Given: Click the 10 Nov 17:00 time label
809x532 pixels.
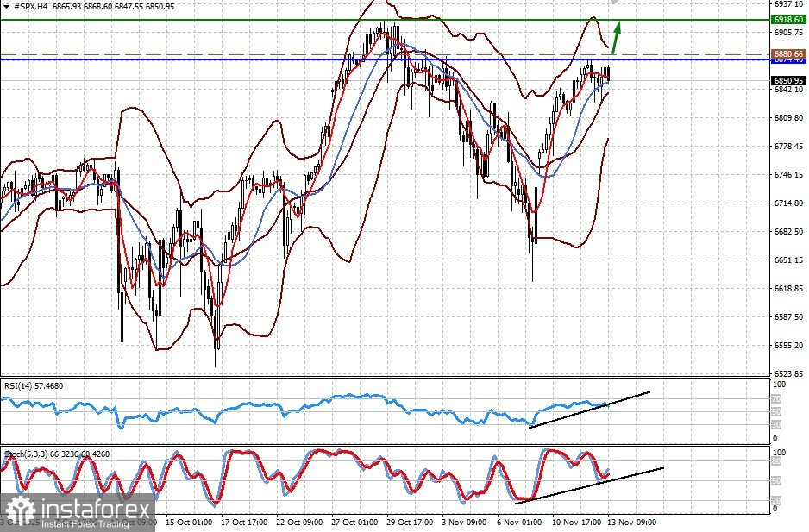Looking at the screenshot, I should [576, 523].
